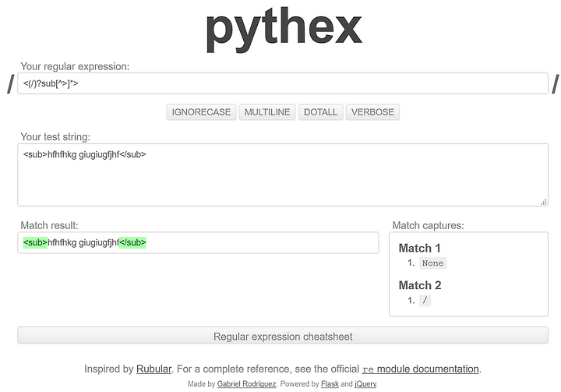The width and height of the screenshot is (561, 392).
Task: Open the Flask link
Action: pos(330,383)
